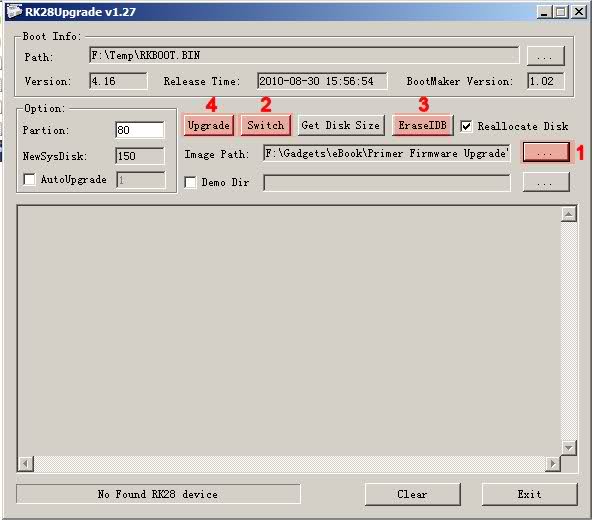Uncheck the Reallocate Disk checkbox

[467, 126]
